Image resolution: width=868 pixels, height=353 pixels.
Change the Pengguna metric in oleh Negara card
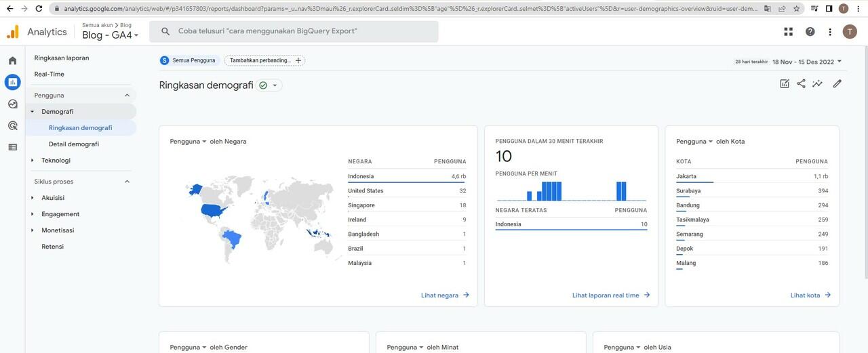click(x=189, y=142)
